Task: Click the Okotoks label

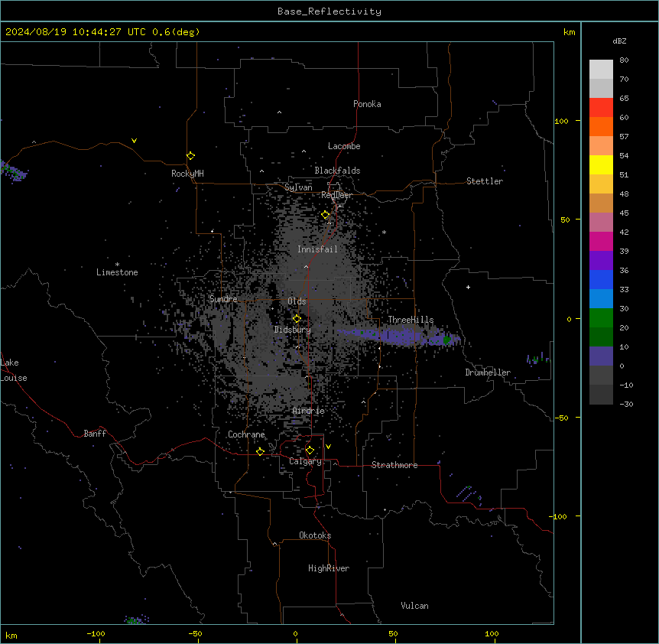Action: pyautogui.click(x=315, y=535)
